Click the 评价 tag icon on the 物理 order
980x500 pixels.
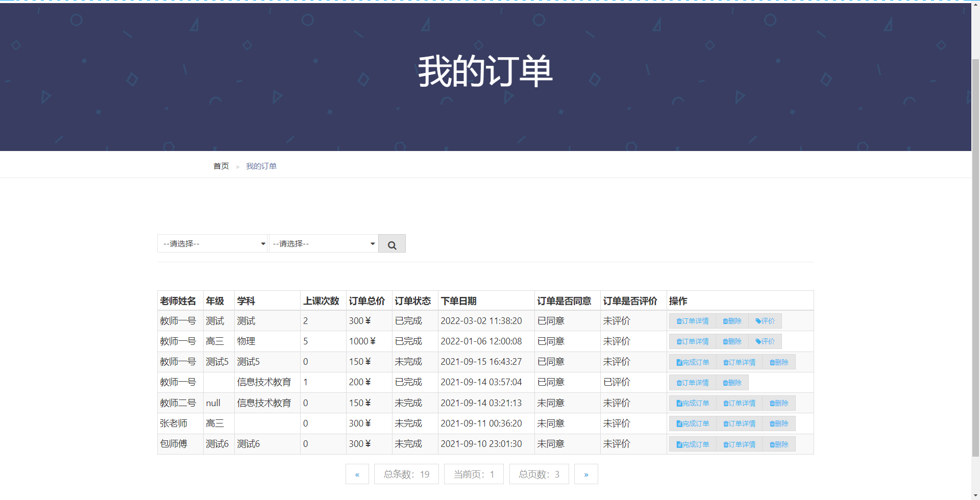click(765, 341)
